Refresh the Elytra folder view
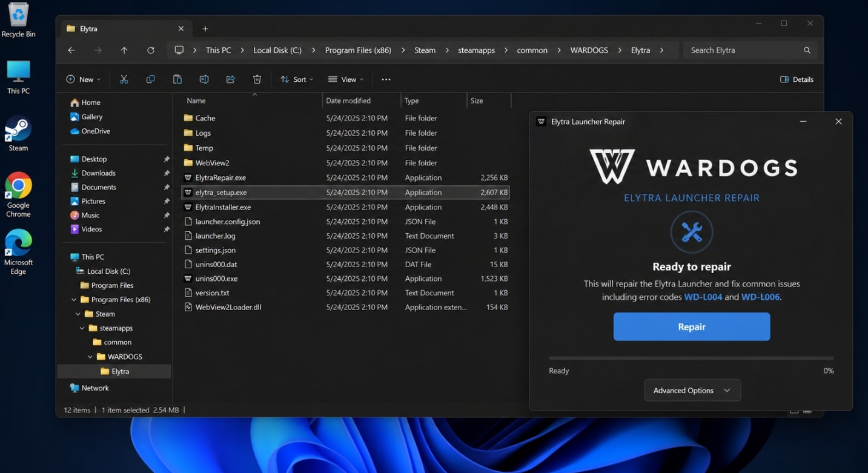The image size is (868, 473). coord(151,50)
